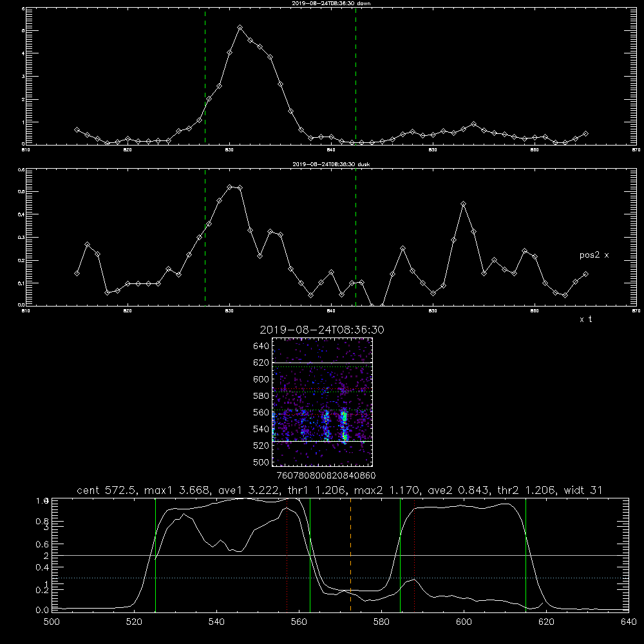
Task: Click the 'widt 31' value
Action: point(583,490)
